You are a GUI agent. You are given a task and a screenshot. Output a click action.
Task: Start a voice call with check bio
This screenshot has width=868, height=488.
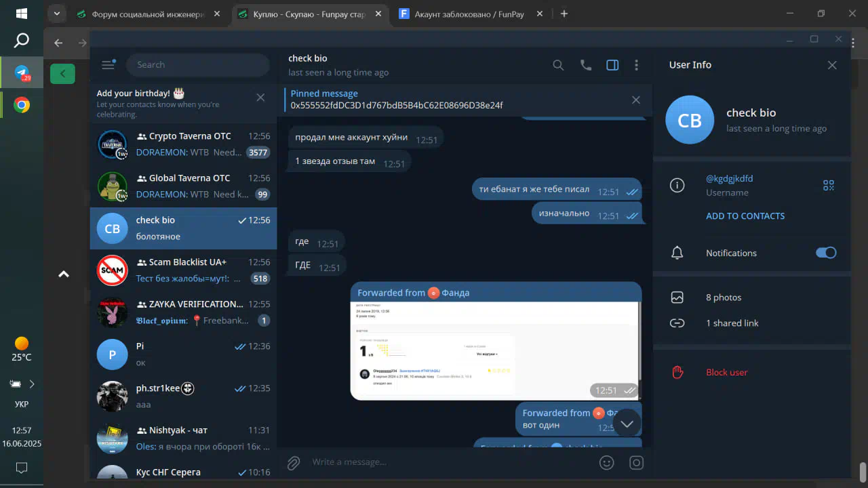pyautogui.click(x=586, y=65)
